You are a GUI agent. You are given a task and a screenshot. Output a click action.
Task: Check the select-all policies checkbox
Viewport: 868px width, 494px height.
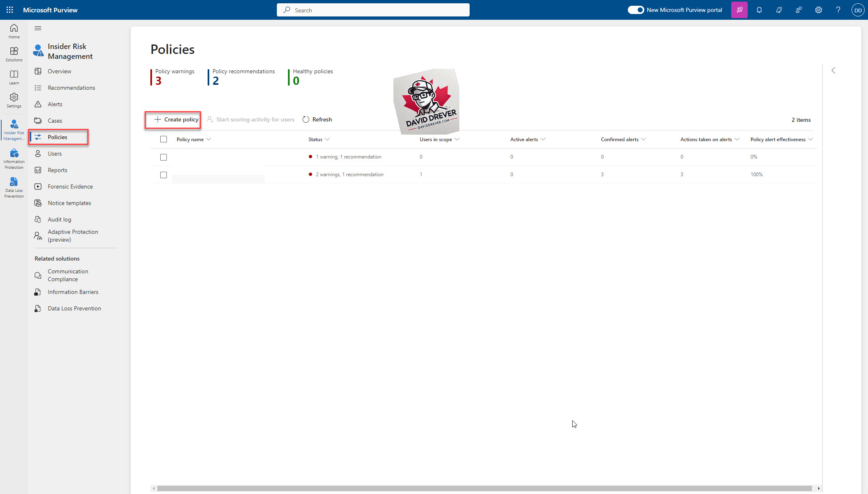(164, 139)
